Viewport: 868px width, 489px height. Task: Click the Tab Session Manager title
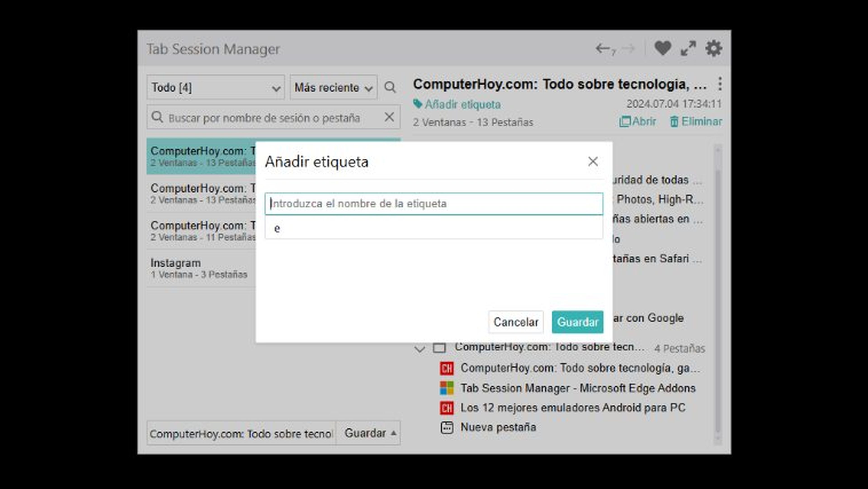click(213, 49)
